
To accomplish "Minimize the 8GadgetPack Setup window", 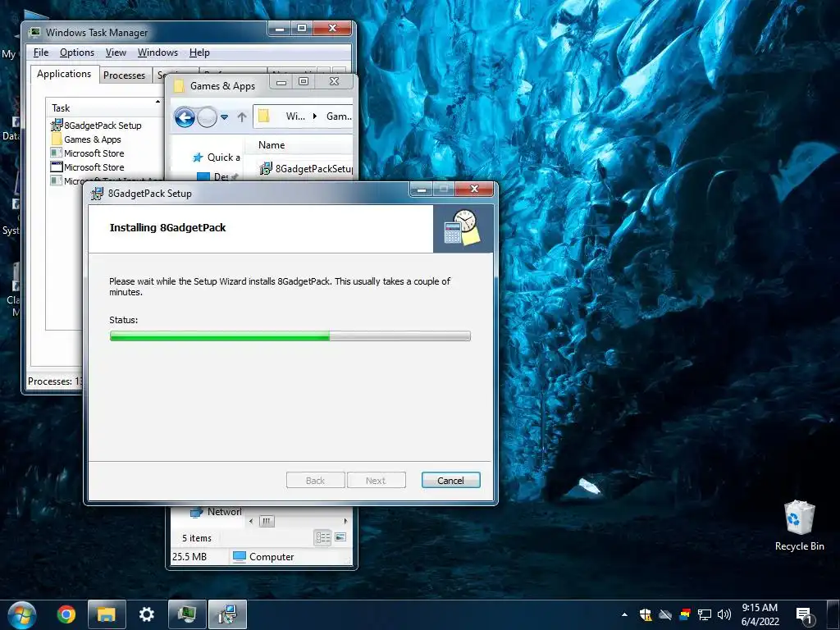I will [x=422, y=189].
